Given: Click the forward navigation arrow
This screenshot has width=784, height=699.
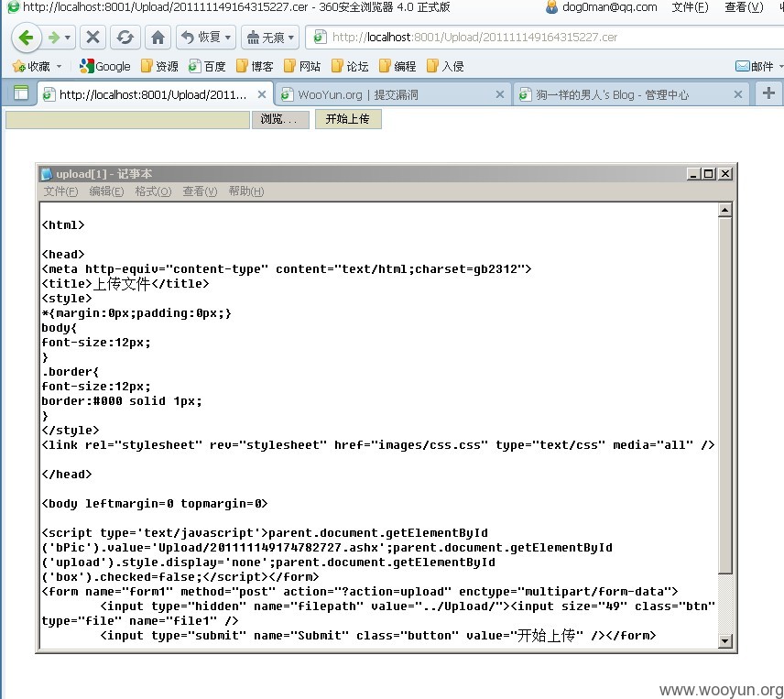Looking at the screenshot, I should (x=53, y=38).
